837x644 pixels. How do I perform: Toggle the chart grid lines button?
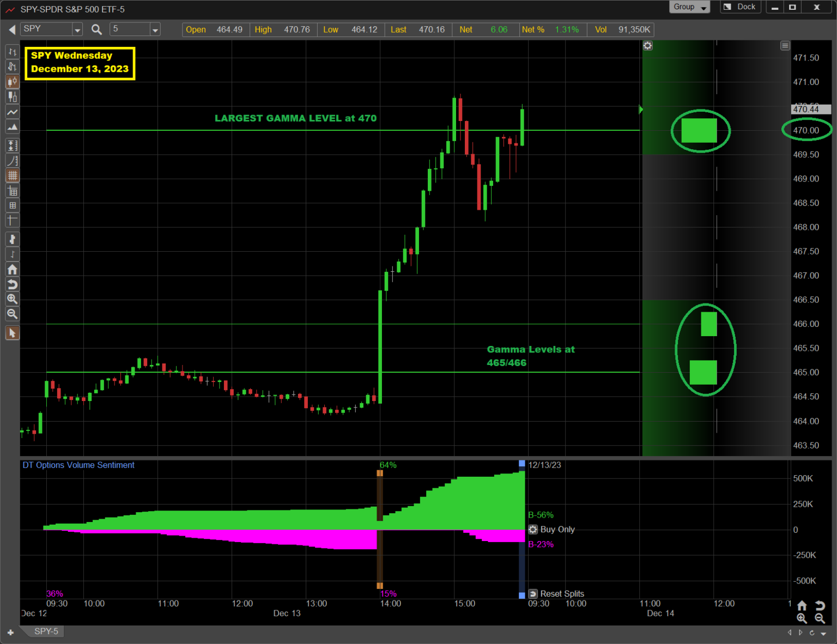(x=12, y=175)
